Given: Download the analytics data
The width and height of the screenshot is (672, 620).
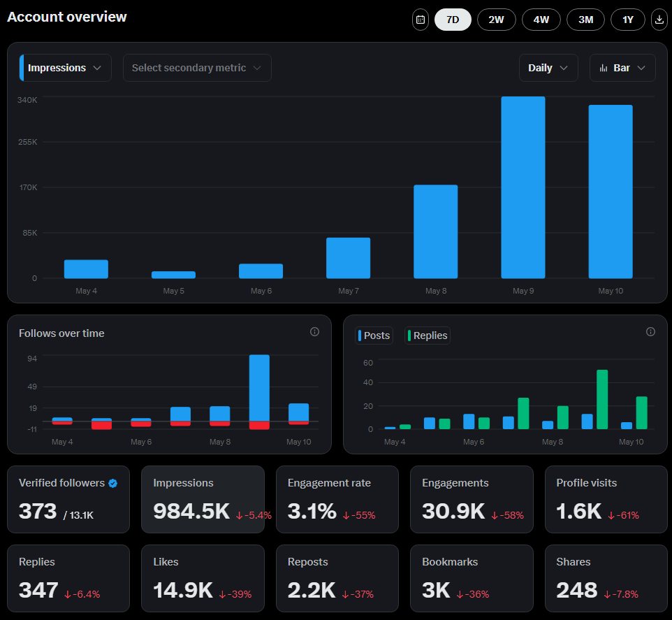Looking at the screenshot, I should [659, 20].
